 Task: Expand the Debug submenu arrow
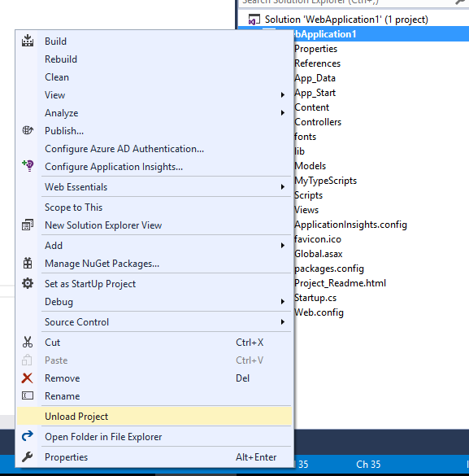[x=283, y=301]
